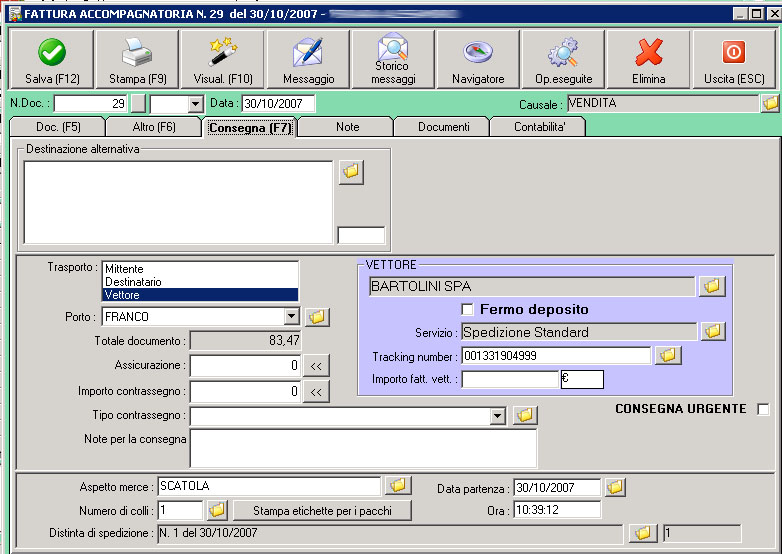Delete document with Elimina red X

pos(648,59)
